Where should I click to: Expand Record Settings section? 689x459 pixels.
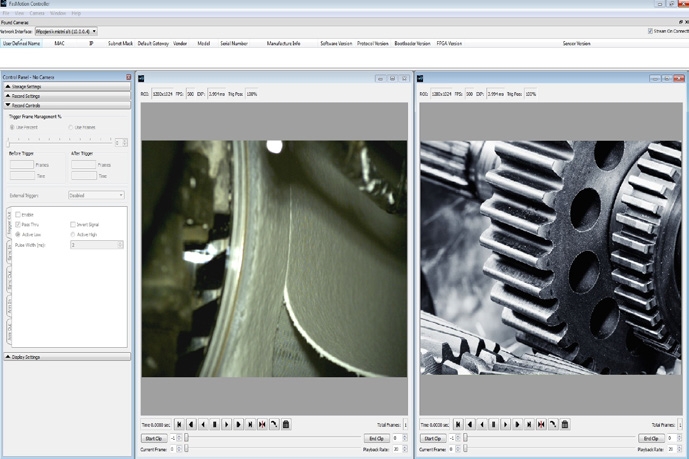(x=67, y=96)
